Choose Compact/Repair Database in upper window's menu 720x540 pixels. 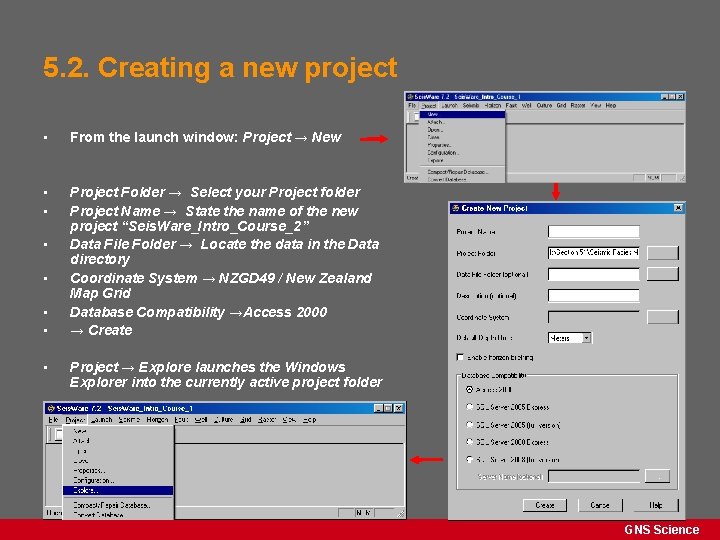click(462, 172)
